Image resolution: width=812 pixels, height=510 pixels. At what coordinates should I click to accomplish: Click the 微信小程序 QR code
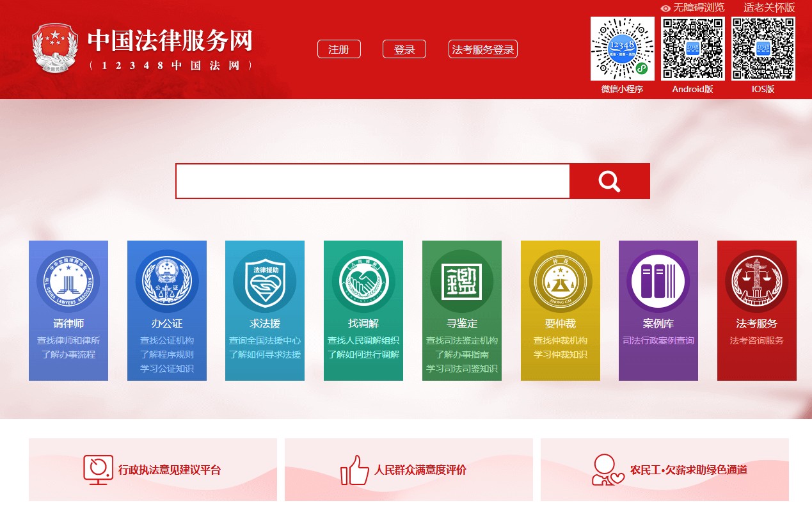pos(623,49)
